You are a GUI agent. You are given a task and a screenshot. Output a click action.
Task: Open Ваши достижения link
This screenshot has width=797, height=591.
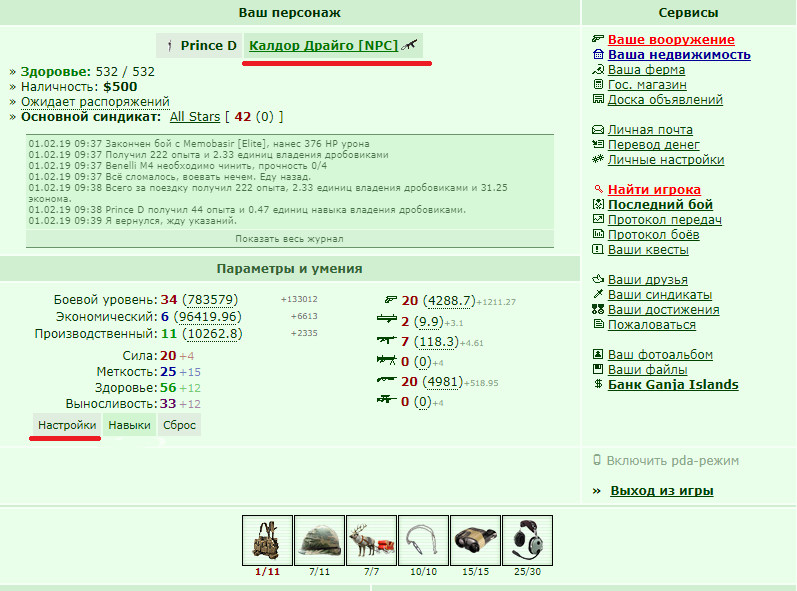663,309
